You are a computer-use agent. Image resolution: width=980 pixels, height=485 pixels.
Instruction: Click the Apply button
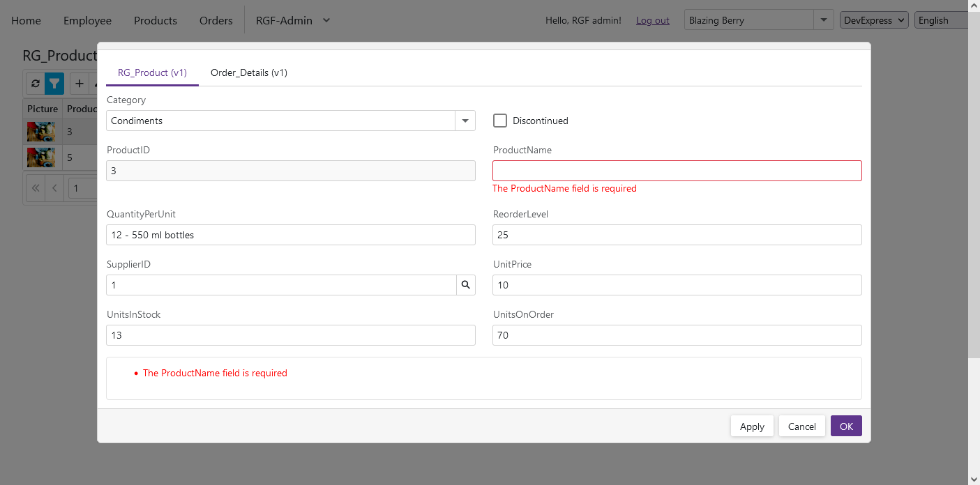(752, 426)
